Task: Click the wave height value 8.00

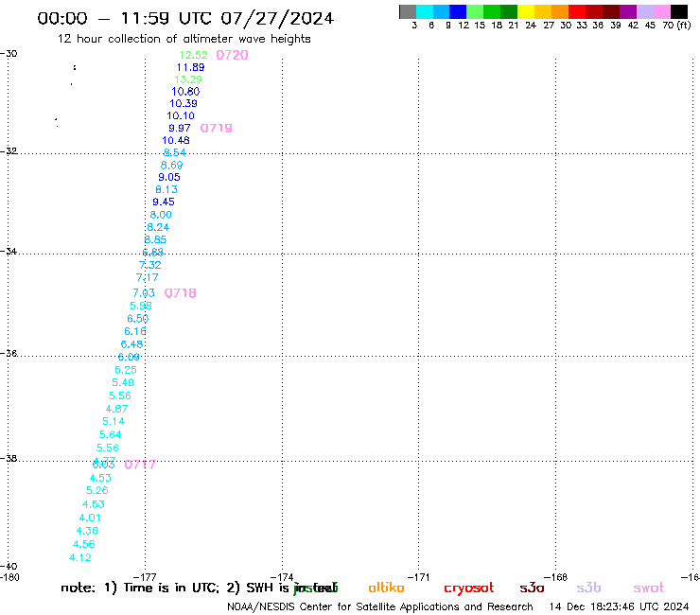Action: point(161,215)
